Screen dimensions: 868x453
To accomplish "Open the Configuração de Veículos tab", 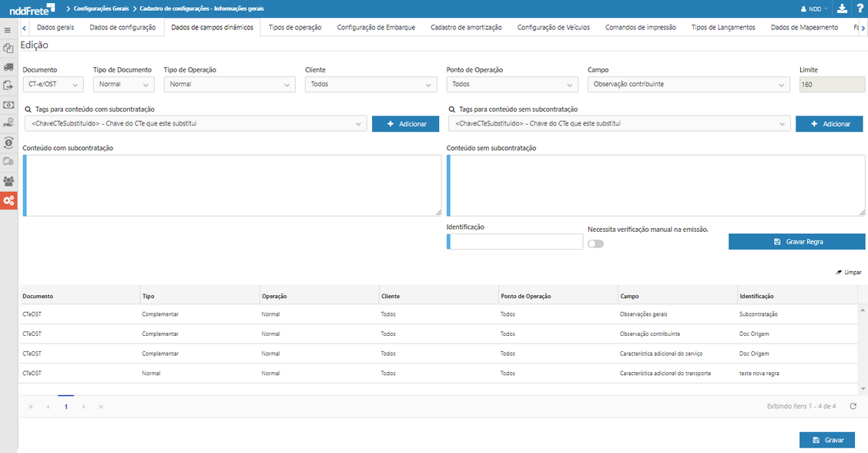I will tap(553, 27).
